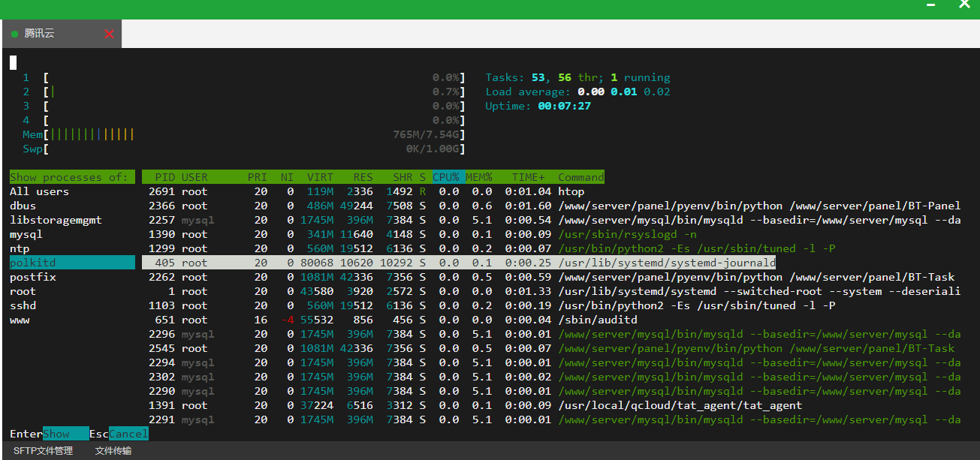Select the systemd-journald row PID 405
Screen dimensions: 980x460
click(x=459, y=263)
